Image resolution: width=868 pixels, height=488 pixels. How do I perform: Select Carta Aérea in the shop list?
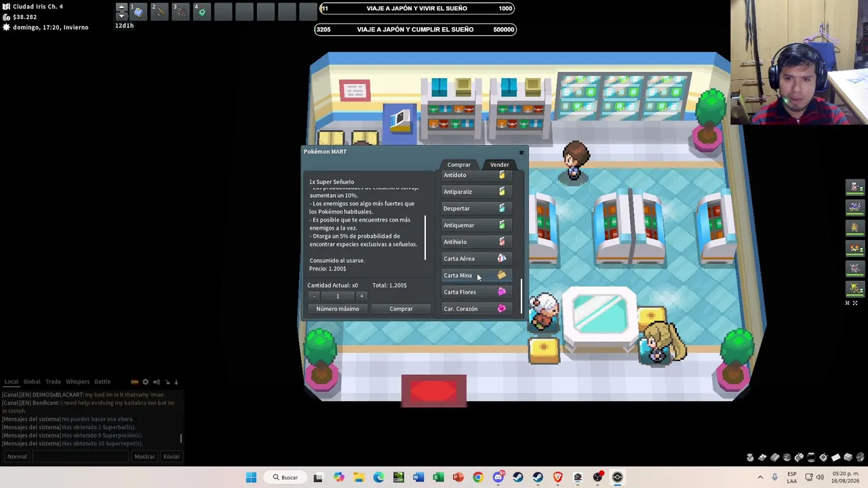pyautogui.click(x=475, y=258)
